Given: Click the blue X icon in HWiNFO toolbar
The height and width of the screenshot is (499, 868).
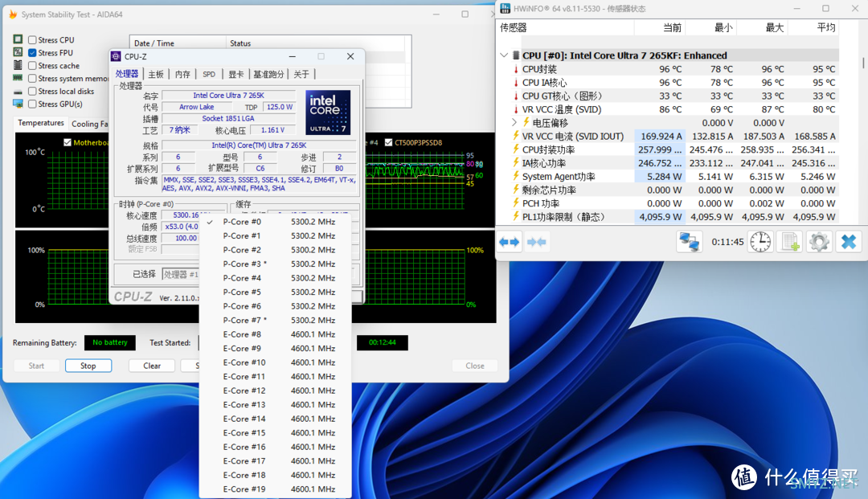Looking at the screenshot, I should [849, 242].
